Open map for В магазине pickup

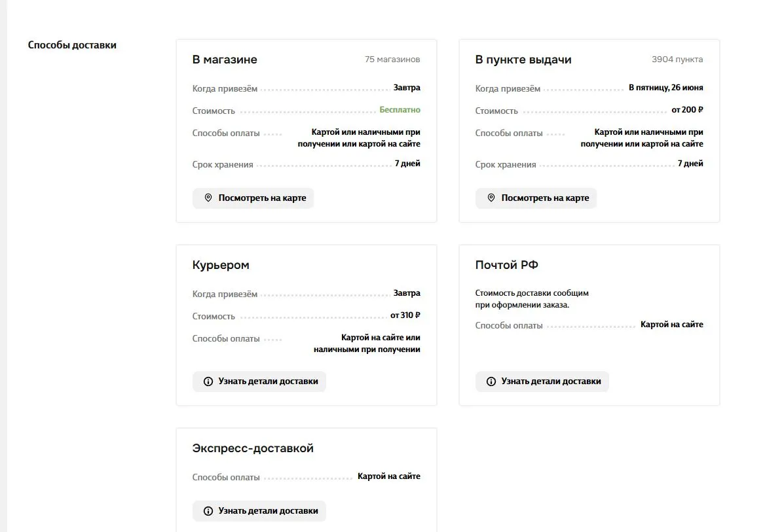(x=253, y=198)
